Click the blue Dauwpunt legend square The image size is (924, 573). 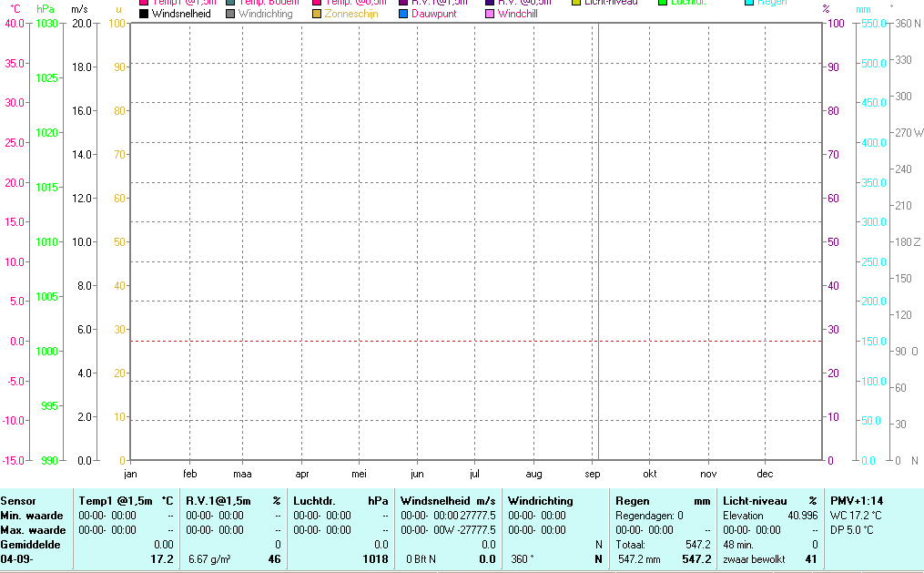[x=403, y=14]
